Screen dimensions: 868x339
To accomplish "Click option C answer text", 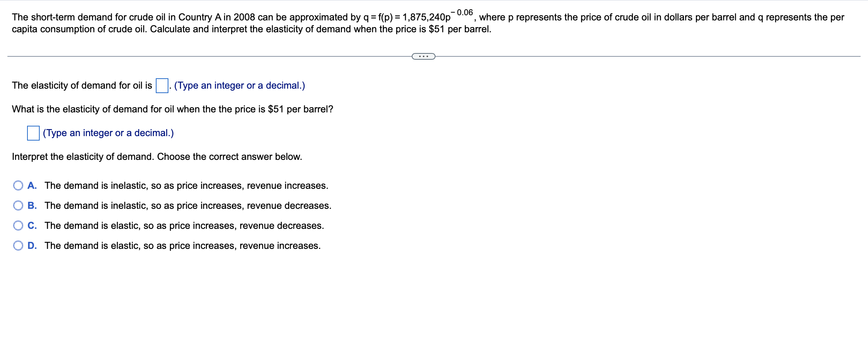I will 184,226.
